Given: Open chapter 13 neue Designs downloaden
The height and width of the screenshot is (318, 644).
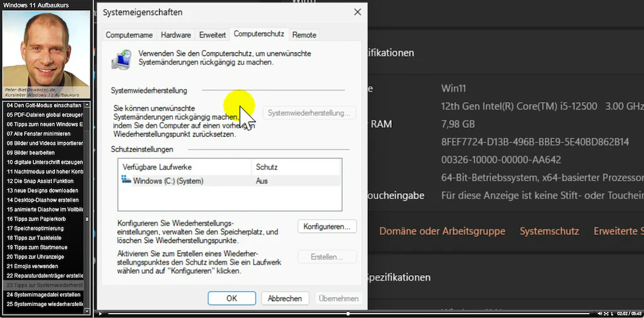Looking at the screenshot, I should click(43, 190).
